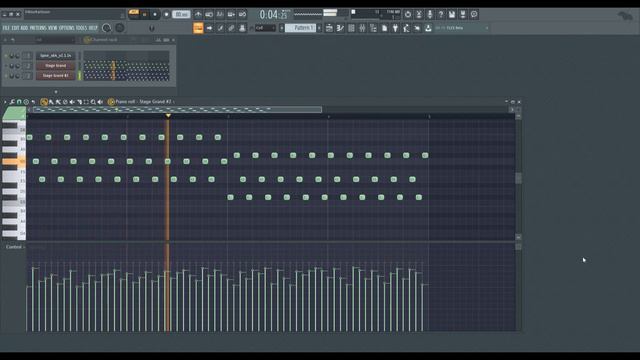The height and width of the screenshot is (360, 640).
Task: Click the Stage Grand channel button
Action: [x=56, y=66]
